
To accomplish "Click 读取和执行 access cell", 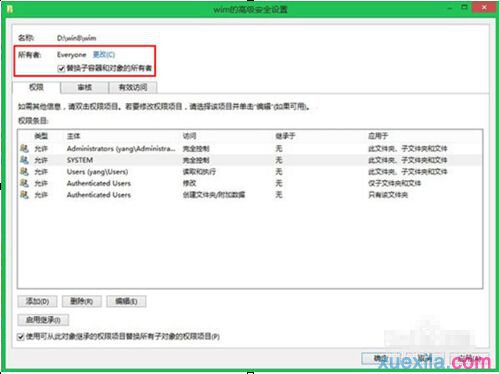I will [x=199, y=172].
